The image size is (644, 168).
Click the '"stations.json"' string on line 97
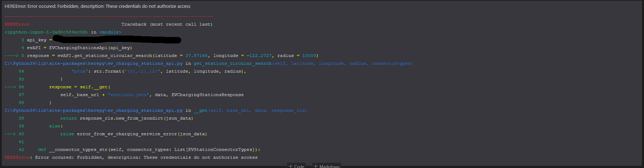[x=128, y=95]
